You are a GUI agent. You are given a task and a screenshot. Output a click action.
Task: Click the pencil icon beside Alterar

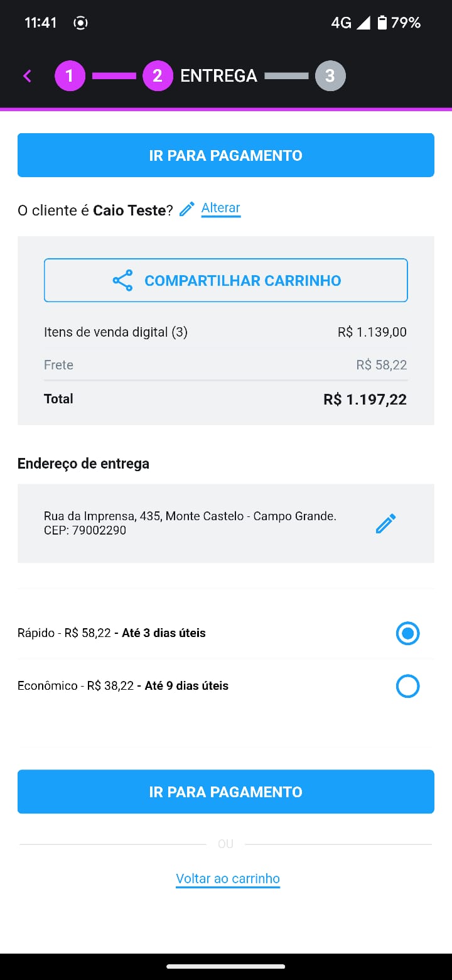[x=186, y=209]
